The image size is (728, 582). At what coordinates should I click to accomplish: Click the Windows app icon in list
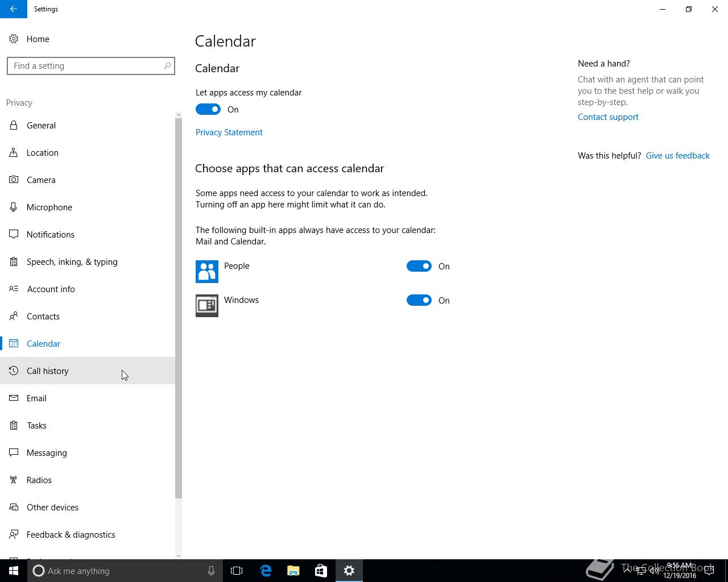pos(207,306)
